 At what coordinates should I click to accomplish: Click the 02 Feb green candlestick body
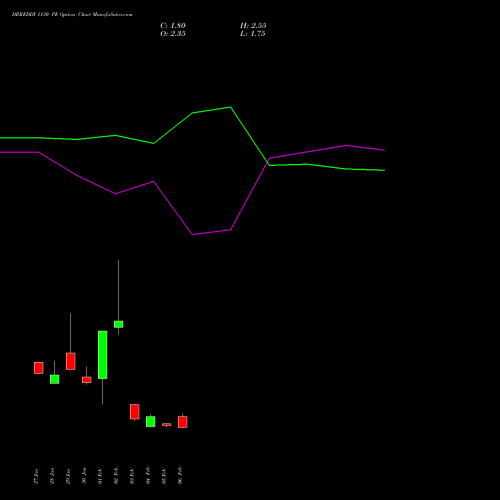[x=119, y=324]
